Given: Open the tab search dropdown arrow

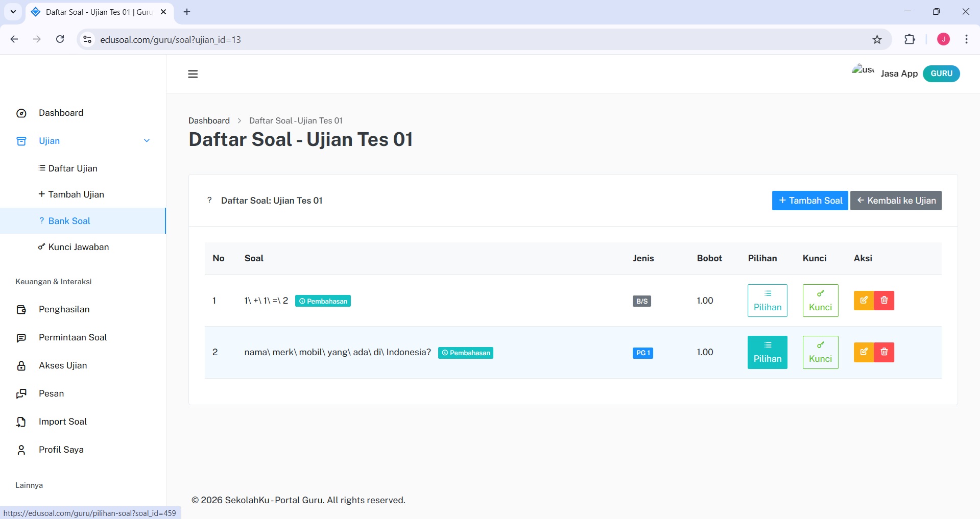Looking at the screenshot, I should (13, 12).
